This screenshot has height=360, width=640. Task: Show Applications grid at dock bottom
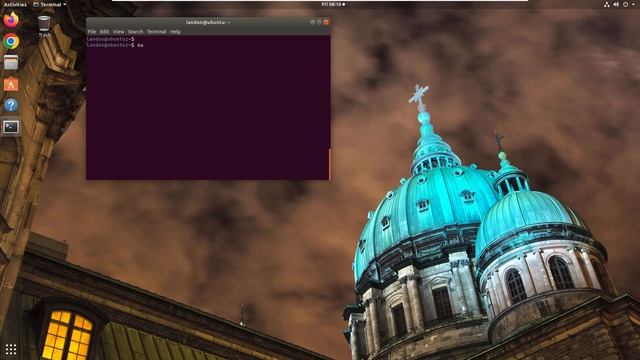click(11, 349)
